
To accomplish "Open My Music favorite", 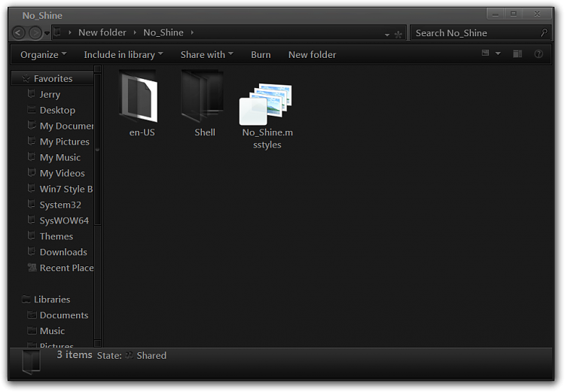I will tap(60, 158).
